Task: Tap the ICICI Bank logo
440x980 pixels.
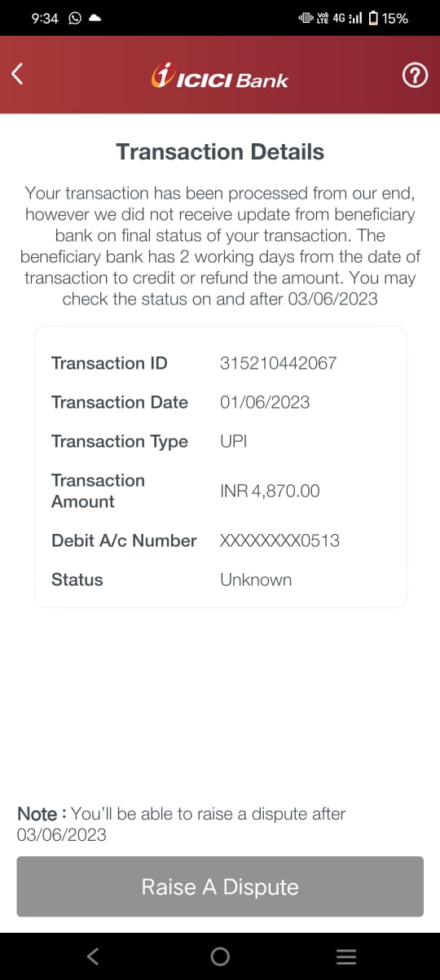Action: tap(220, 77)
